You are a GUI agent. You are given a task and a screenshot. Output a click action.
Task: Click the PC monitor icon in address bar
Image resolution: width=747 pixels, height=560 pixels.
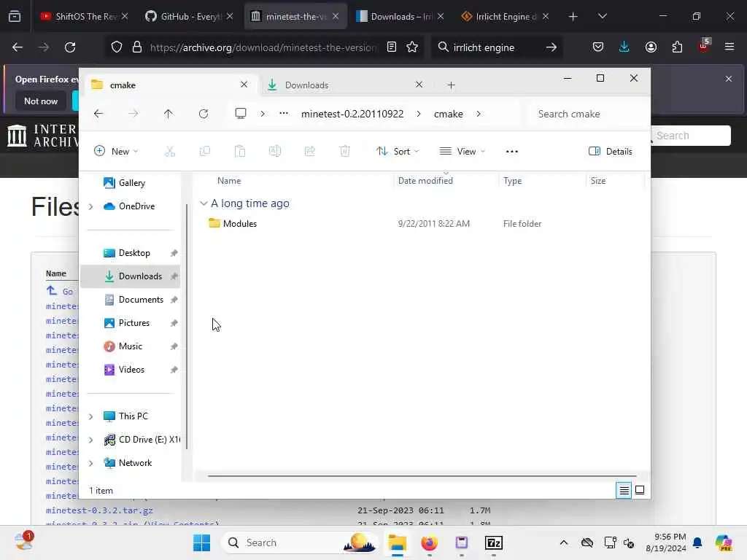point(241,114)
